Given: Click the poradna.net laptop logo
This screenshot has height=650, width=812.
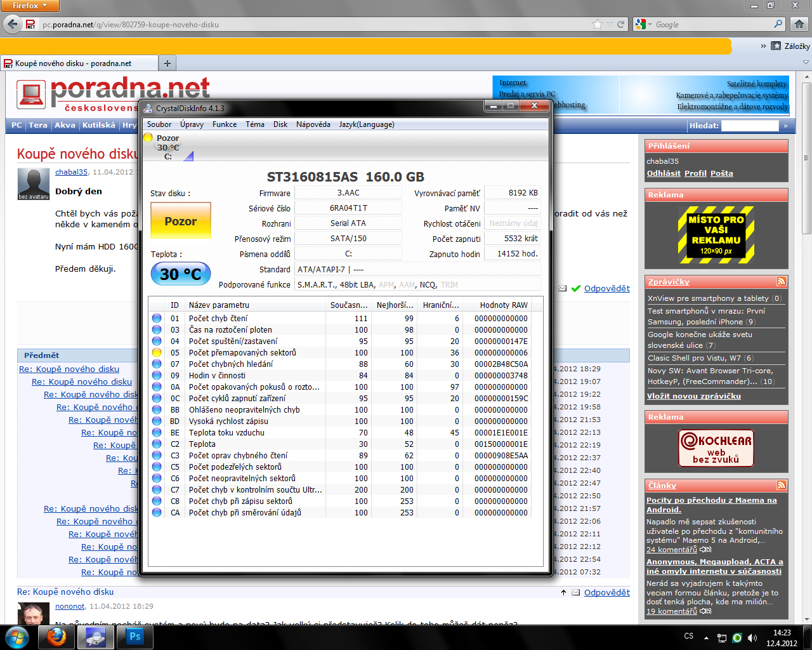Looking at the screenshot, I should tap(31, 95).
